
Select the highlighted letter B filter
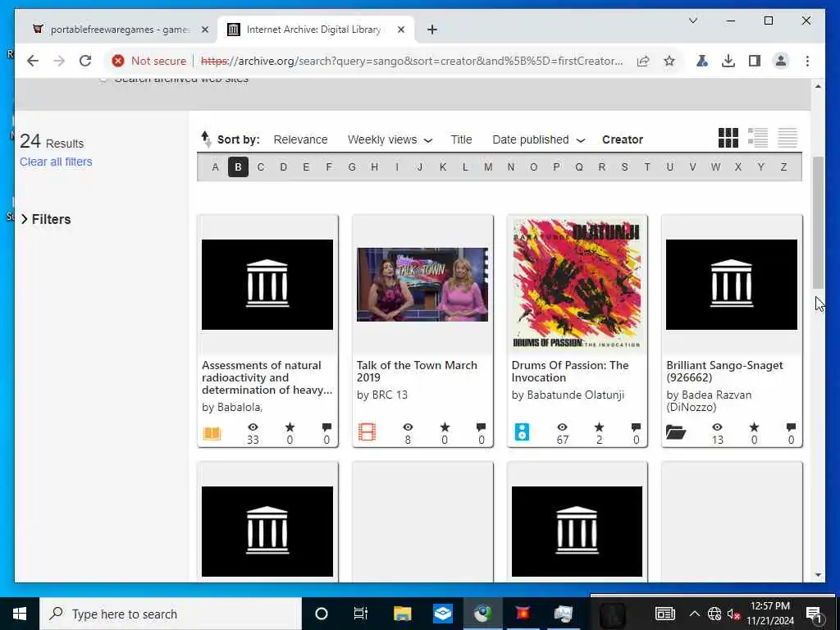click(x=238, y=167)
